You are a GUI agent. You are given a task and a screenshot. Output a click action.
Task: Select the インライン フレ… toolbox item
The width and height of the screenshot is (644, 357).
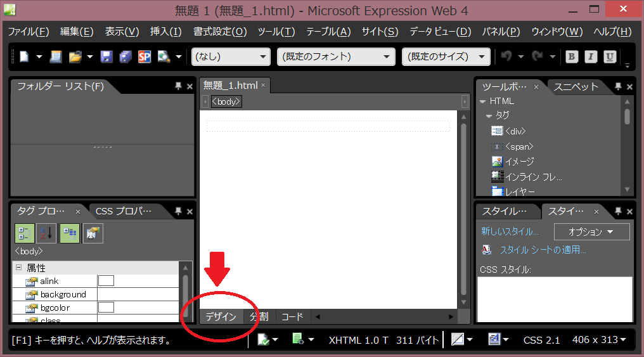coord(527,177)
